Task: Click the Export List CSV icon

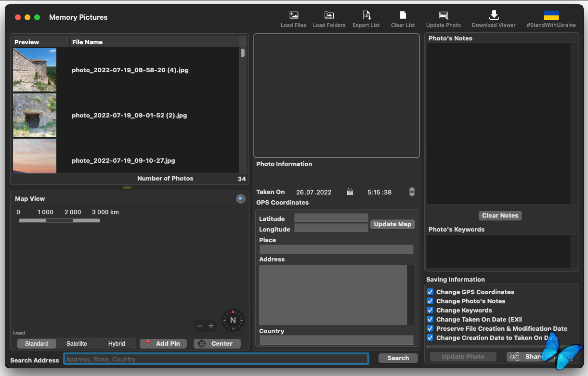Action: pos(366,15)
